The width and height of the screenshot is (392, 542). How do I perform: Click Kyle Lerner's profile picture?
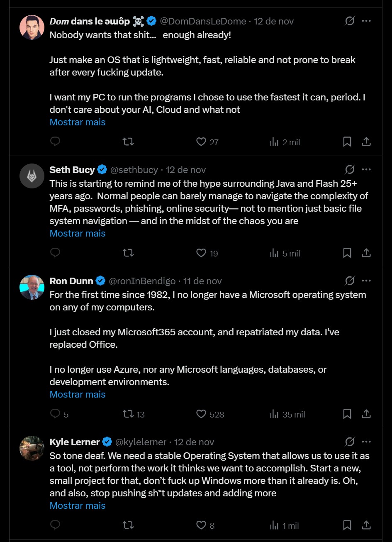32,448
